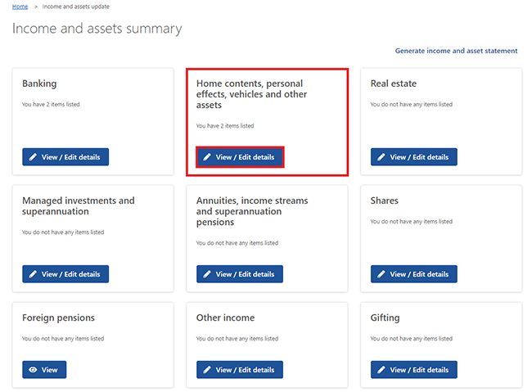532x392 pixels.
Task: Edit the Gifting details
Action: [414, 370]
